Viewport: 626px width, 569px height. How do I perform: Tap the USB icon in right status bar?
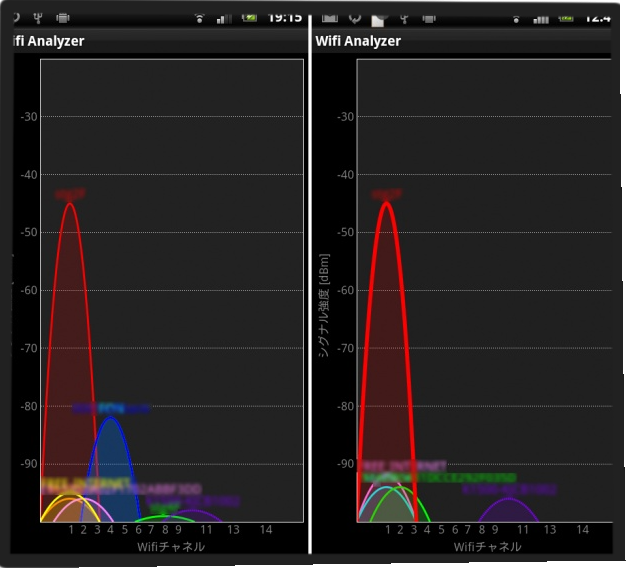point(407,18)
